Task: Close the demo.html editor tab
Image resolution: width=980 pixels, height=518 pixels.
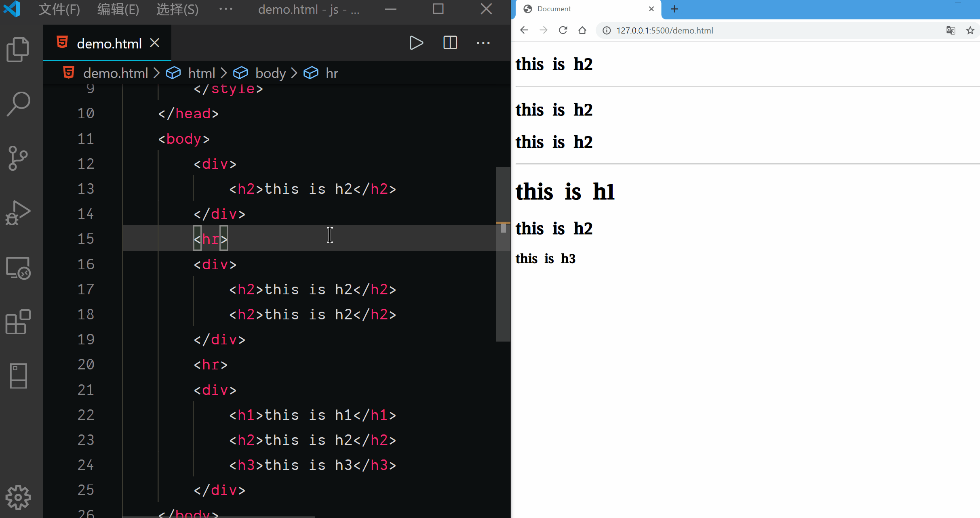Action: [155, 43]
